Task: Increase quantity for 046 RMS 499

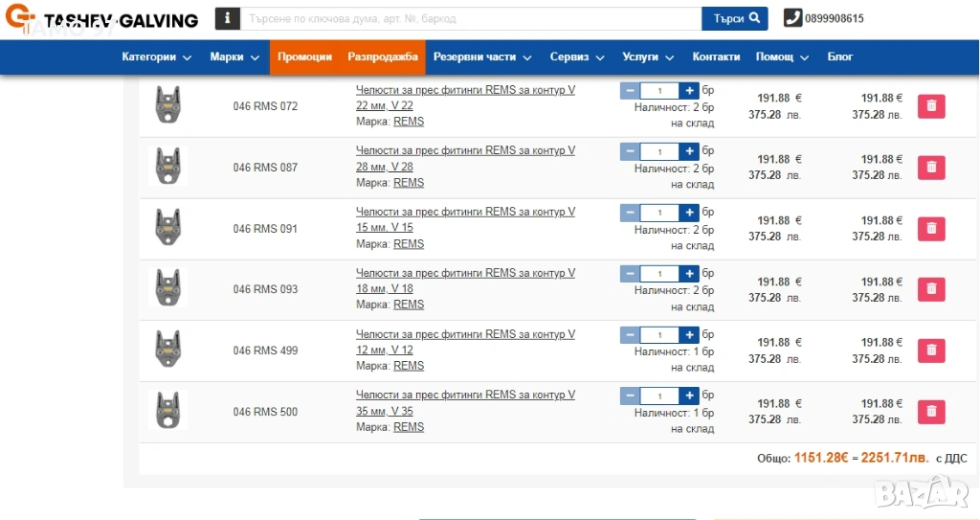Action: click(x=689, y=335)
